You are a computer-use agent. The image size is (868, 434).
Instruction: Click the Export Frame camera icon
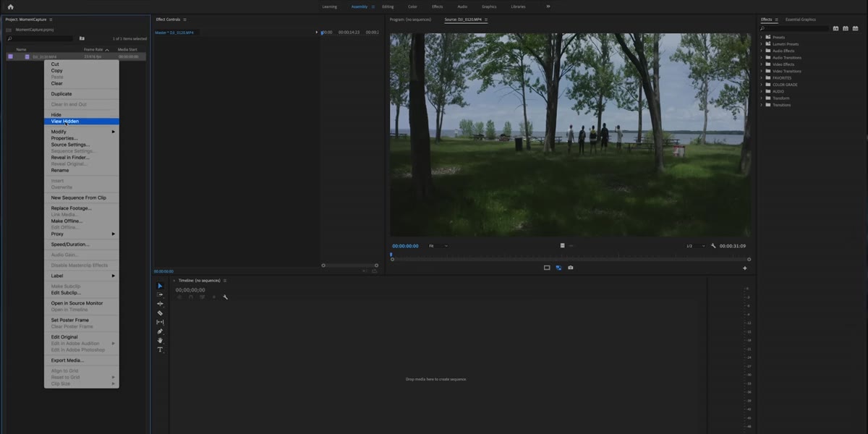571,268
